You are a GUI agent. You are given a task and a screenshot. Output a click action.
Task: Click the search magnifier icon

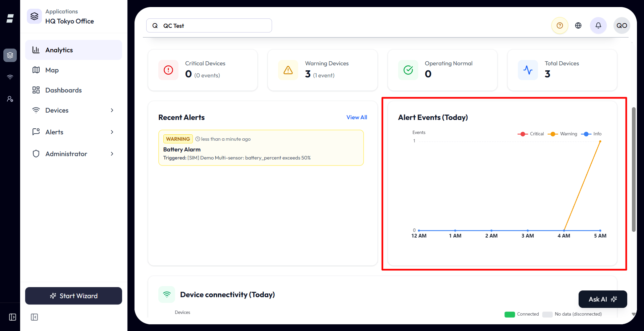[x=155, y=25]
